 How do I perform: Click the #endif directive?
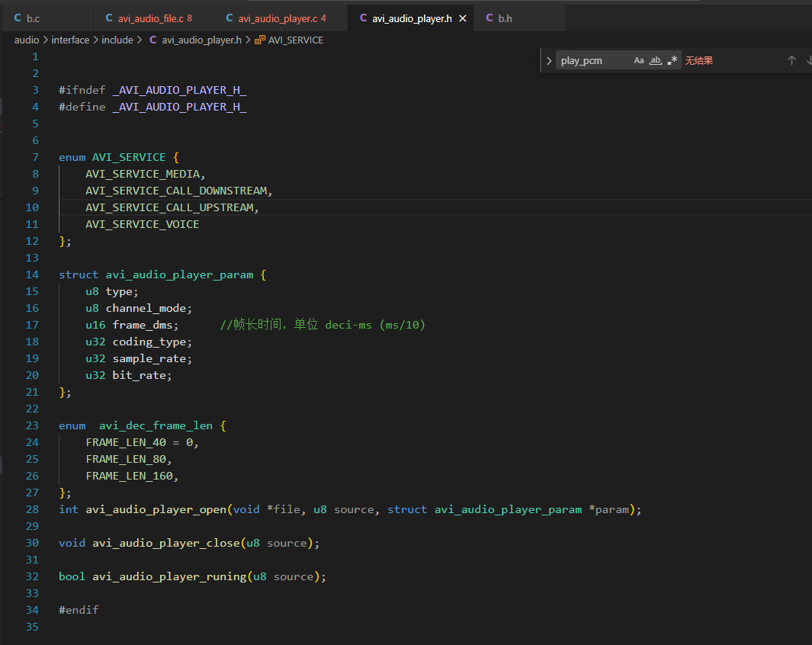(79, 610)
